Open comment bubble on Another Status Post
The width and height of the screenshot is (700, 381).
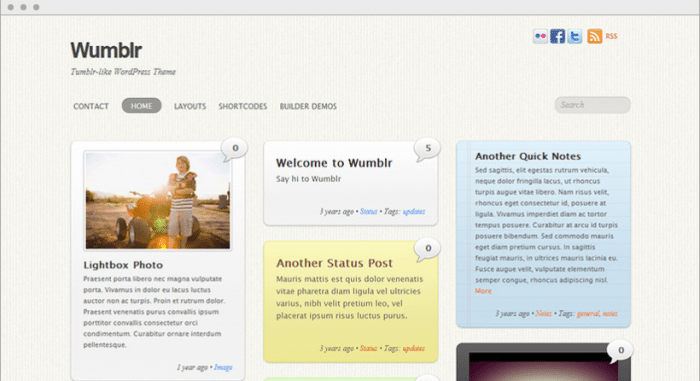[x=427, y=249]
